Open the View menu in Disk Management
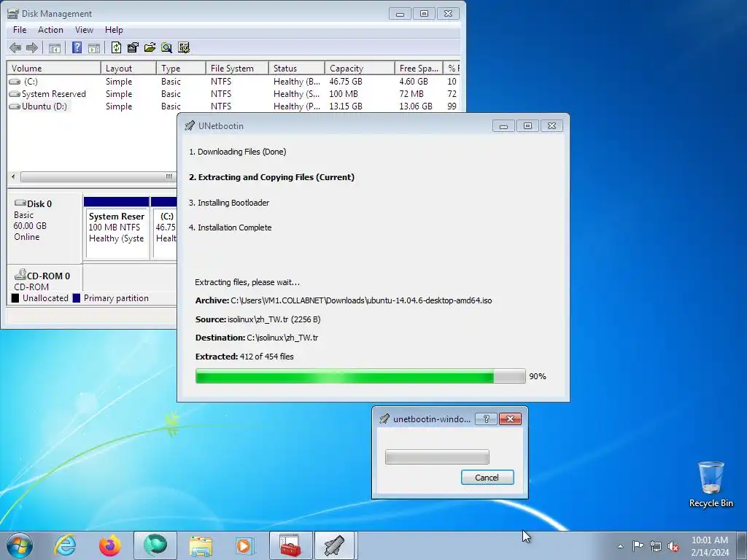 [x=84, y=29]
